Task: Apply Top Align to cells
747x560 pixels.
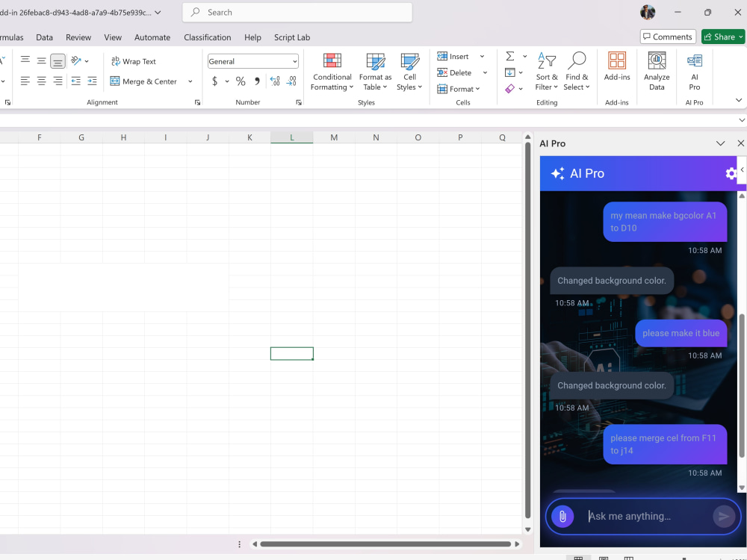Action: point(25,60)
